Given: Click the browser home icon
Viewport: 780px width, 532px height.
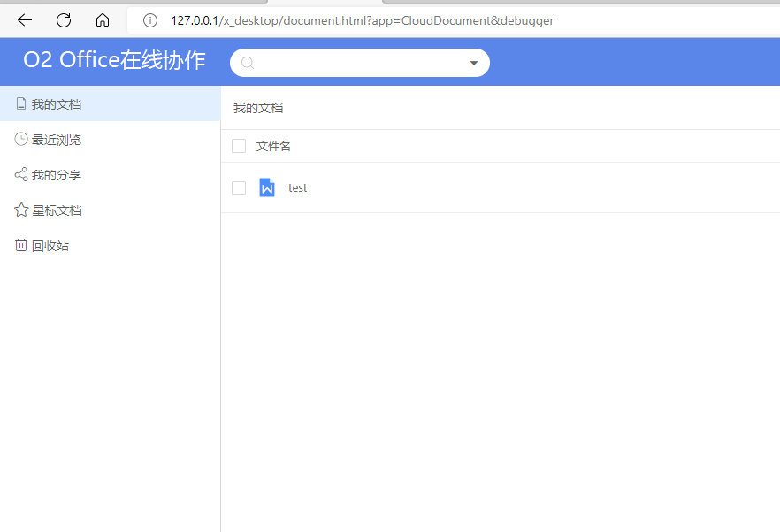Looking at the screenshot, I should [103, 19].
